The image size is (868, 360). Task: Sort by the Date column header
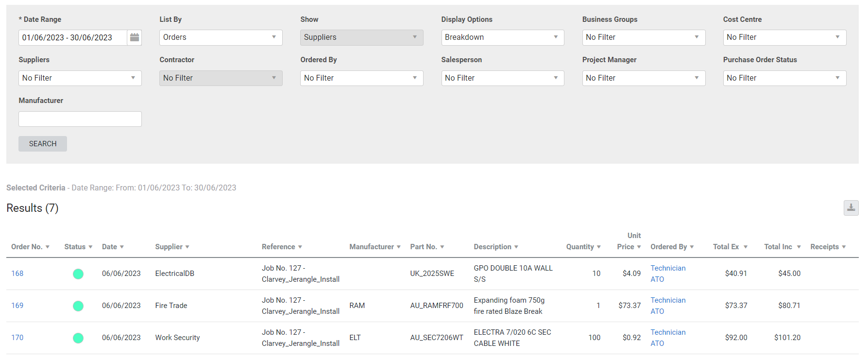pos(113,247)
